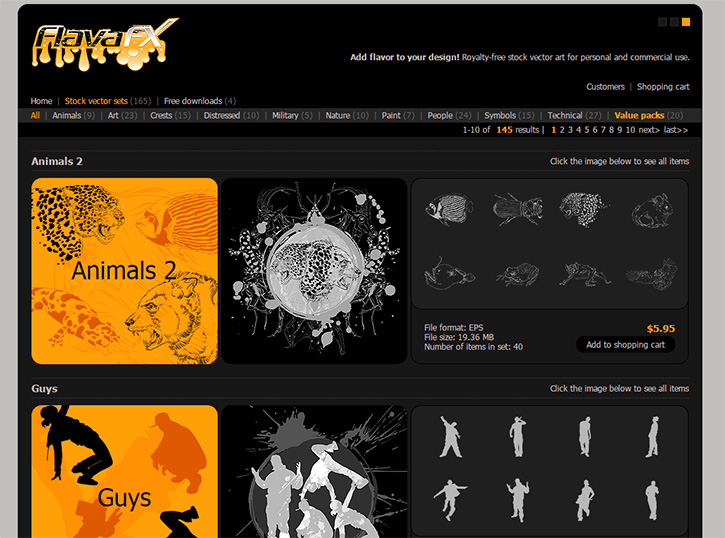Click the frog vector icon
725x538 pixels.
(x=517, y=275)
